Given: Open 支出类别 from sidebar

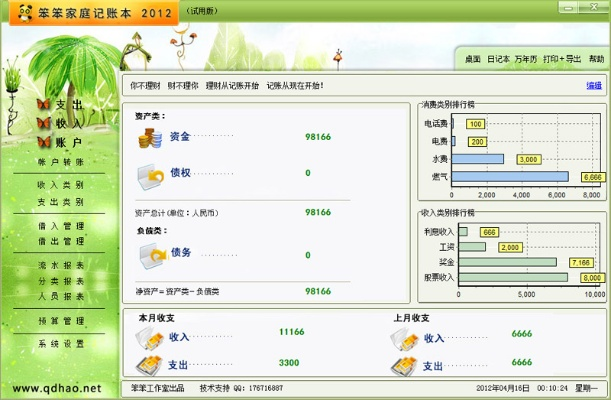Looking at the screenshot, I should (60, 202).
